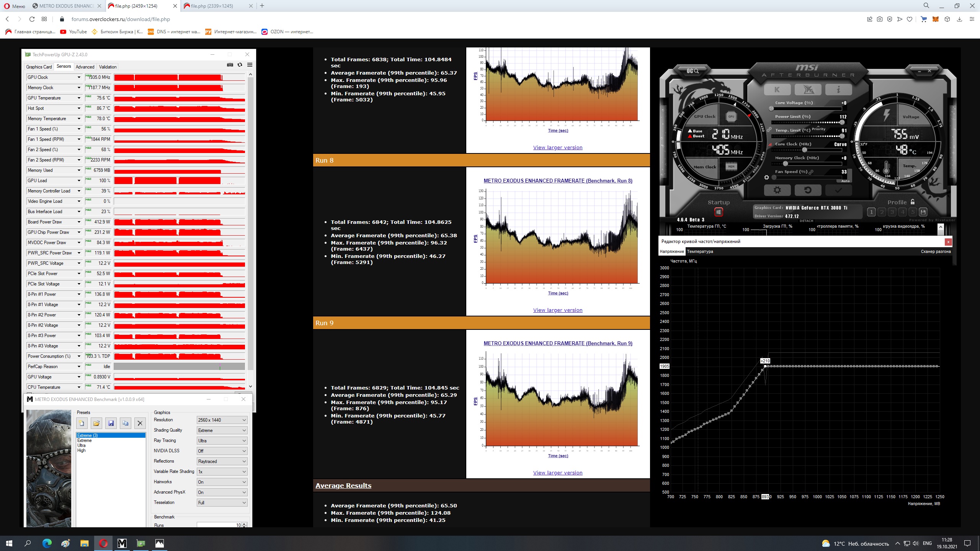Viewport: 980px width, 551px height.
Task: Toggle the Profile lock icon
Action: [913, 202]
